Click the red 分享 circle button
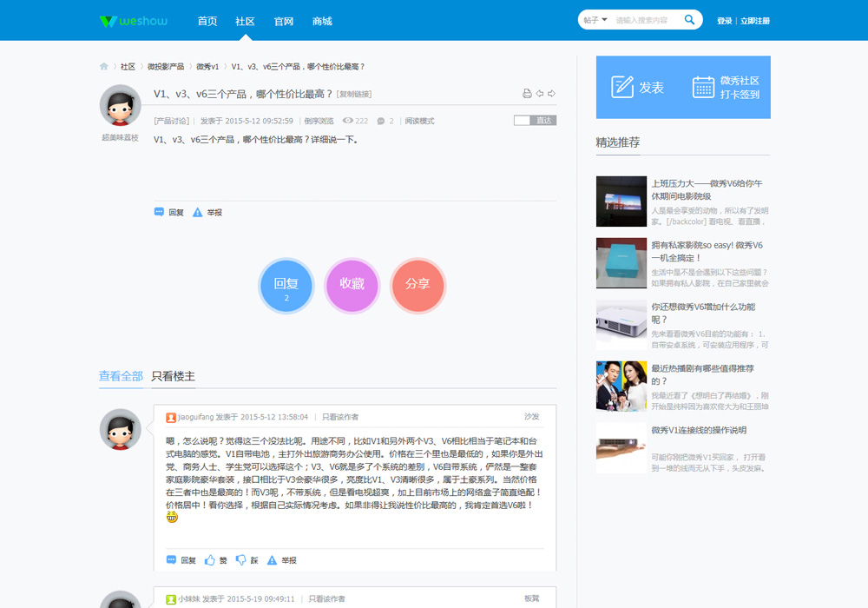 [418, 286]
